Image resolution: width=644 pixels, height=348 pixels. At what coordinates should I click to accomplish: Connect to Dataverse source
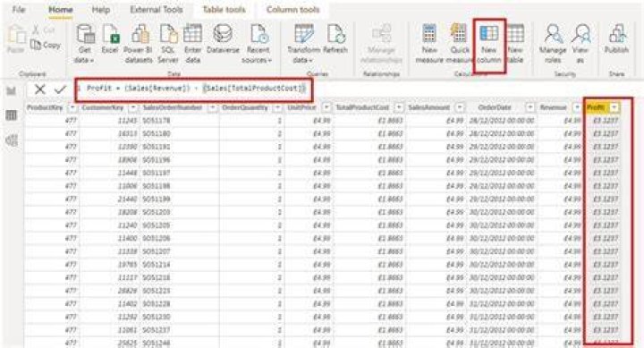pos(223,39)
